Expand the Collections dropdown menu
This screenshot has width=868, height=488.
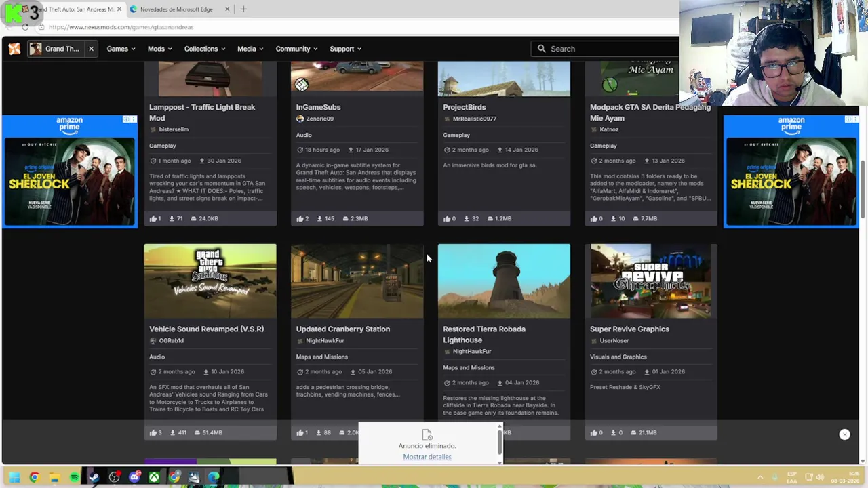pyautogui.click(x=205, y=49)
